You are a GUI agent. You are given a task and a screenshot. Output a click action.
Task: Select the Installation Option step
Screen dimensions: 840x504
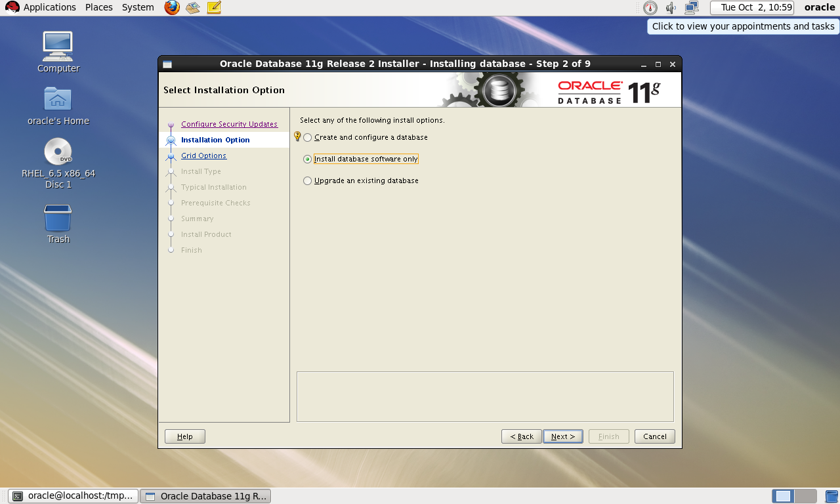click(x=215, y=140)
